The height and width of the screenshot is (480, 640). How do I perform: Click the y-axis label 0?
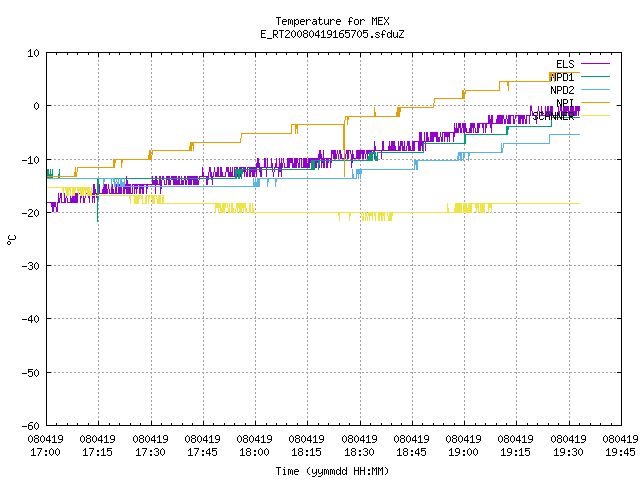(x=37, y=106)
